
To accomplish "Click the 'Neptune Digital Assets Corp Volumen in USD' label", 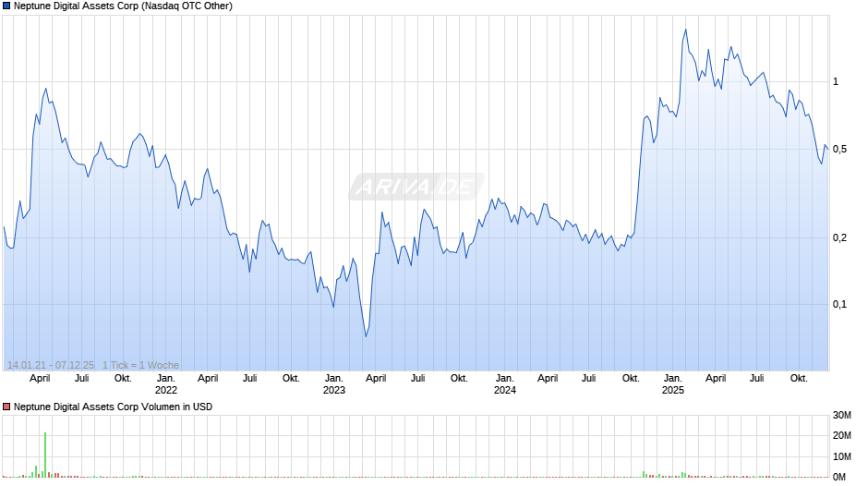I will pos(113,407).
